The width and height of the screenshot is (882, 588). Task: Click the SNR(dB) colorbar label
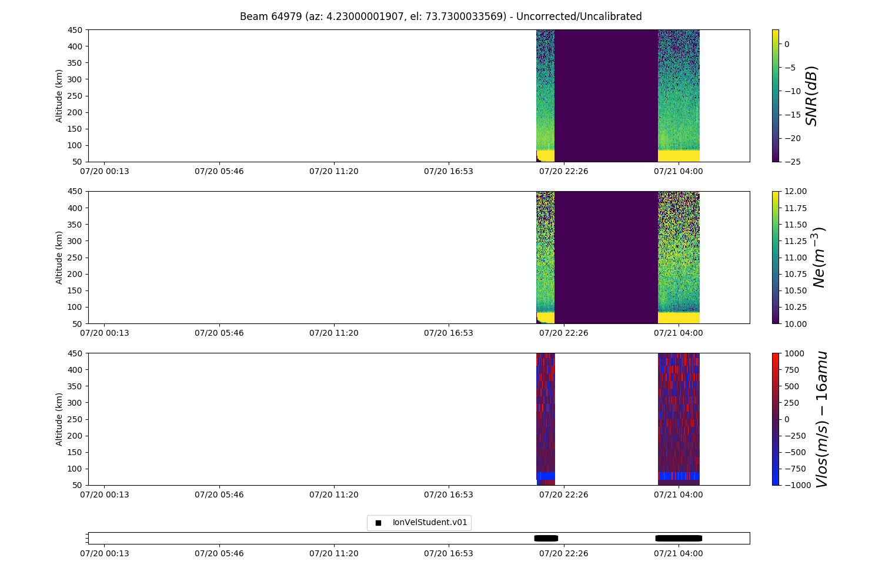(812, 95)
